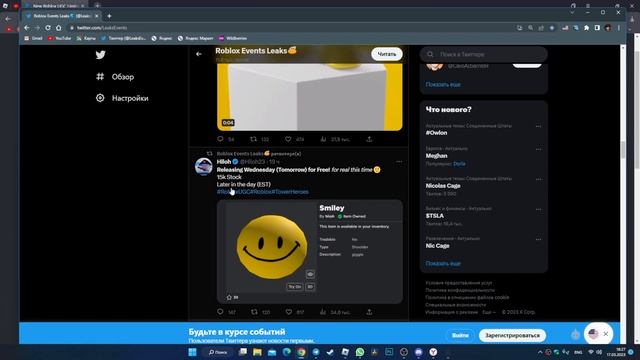This screenshot has height=360, width=640.
Task: Click retweet icon under video tweet
Action: point(253,139)
